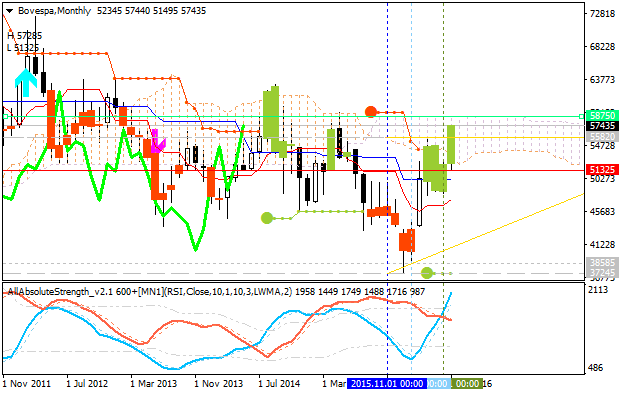Click the Bovespa,Monthly chart title
The image size is (624, 395).
pos(55,11)
